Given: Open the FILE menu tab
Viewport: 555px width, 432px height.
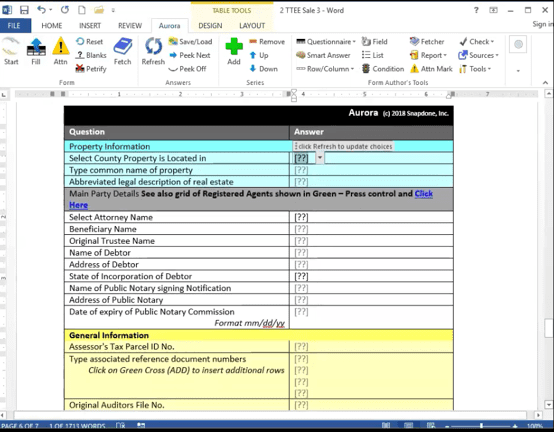Looking at the screenshot, I should click(14, 25).
